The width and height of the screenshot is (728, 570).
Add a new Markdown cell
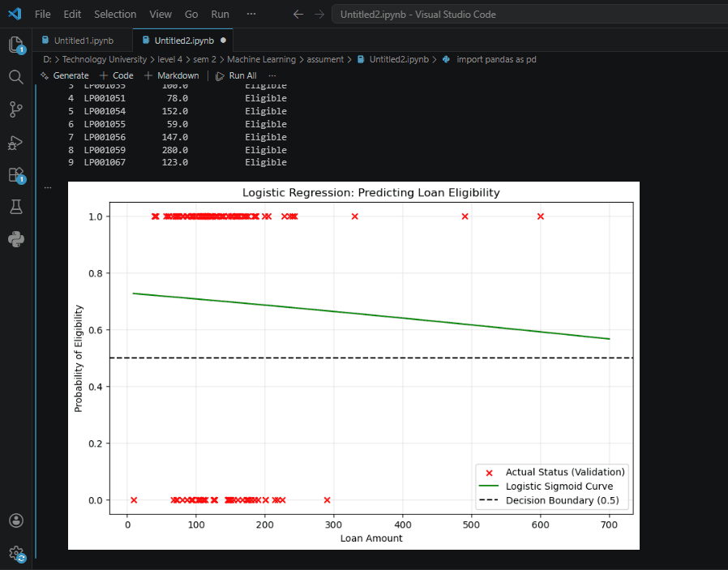(x=171, y=75)
